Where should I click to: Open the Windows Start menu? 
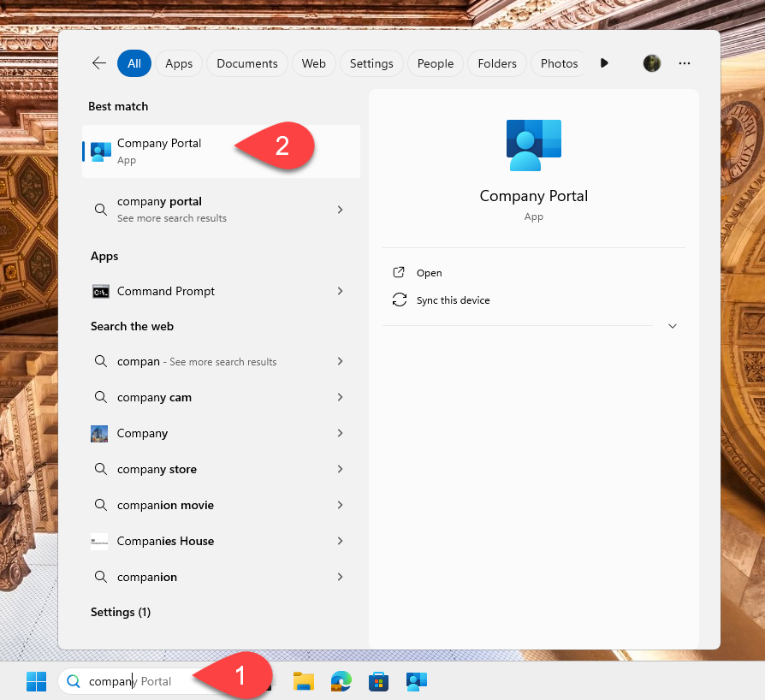tap(36, 681)
